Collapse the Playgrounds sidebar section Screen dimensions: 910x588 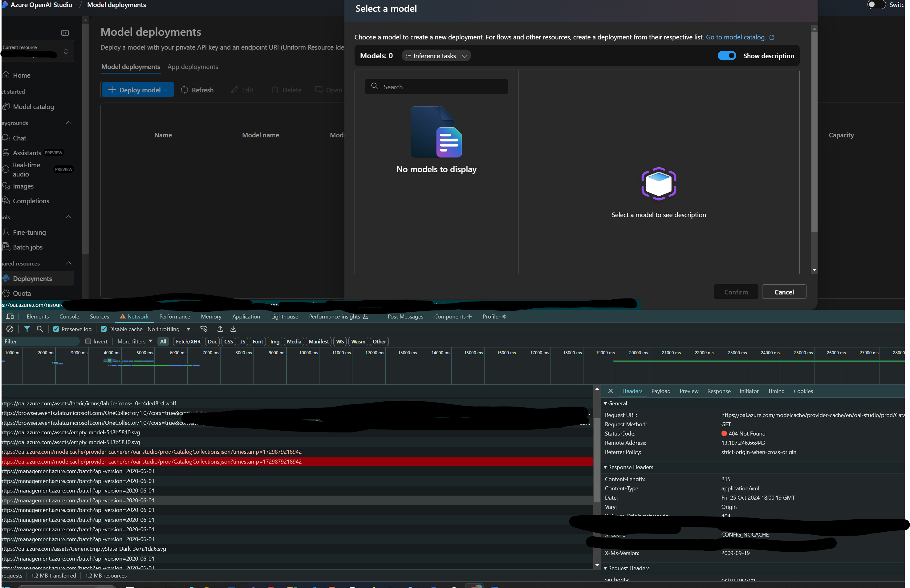[x=69, y=123]
